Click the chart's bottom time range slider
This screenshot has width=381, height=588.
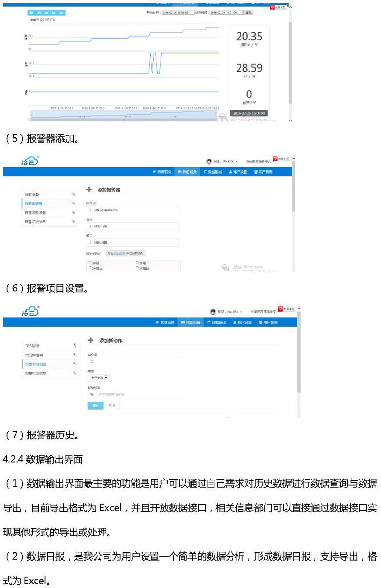click(124, 116)
